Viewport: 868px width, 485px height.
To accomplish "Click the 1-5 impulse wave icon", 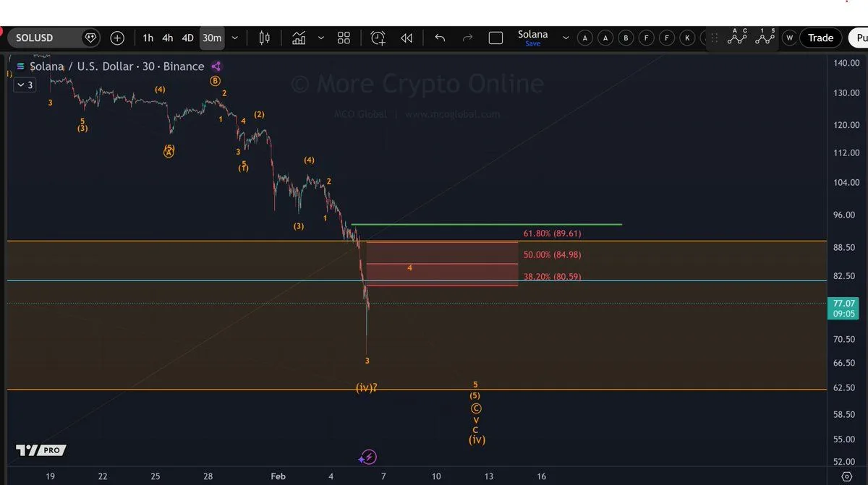I will tap(765, 38).
